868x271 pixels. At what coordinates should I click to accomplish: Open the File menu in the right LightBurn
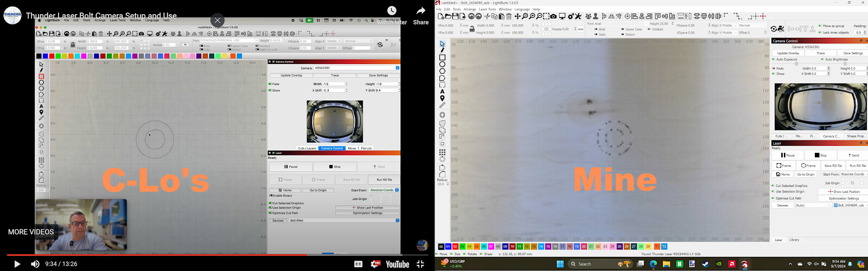[439, 9]
